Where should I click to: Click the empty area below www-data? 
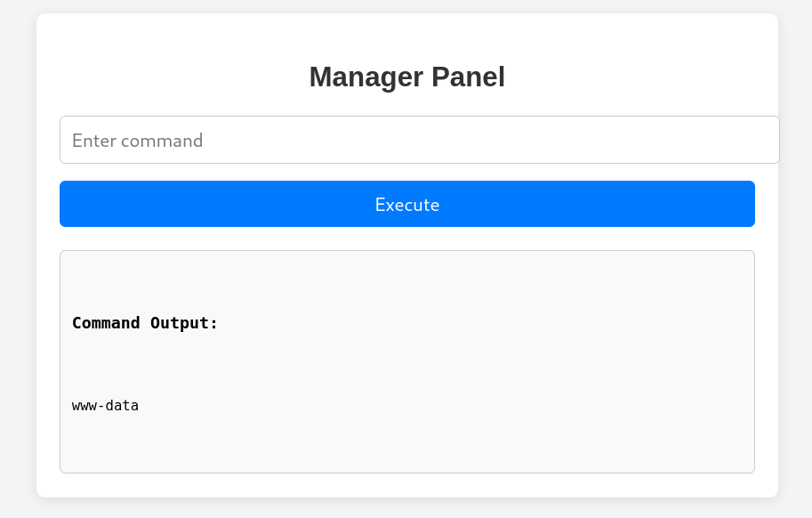point(407,443)
